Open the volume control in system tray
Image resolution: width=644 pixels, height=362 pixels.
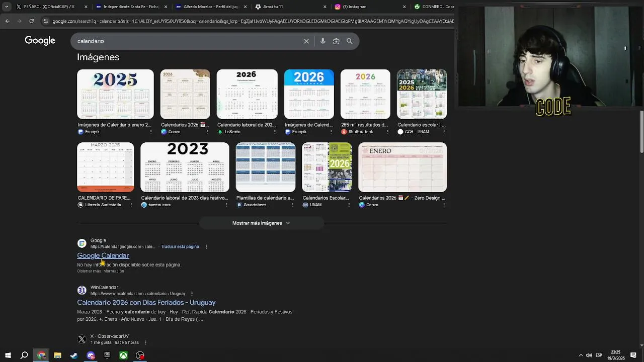pyautogui.click(x=589, y=355)
